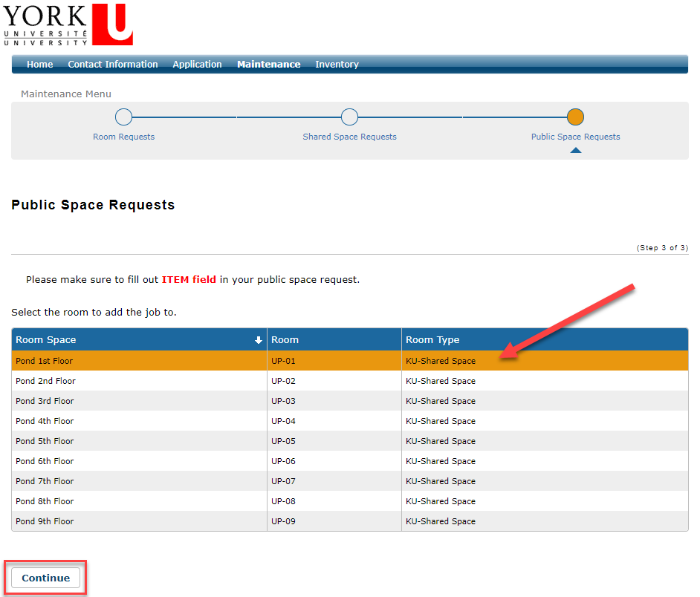
Task: Click the York University logo
Action: tap(68, 25)
